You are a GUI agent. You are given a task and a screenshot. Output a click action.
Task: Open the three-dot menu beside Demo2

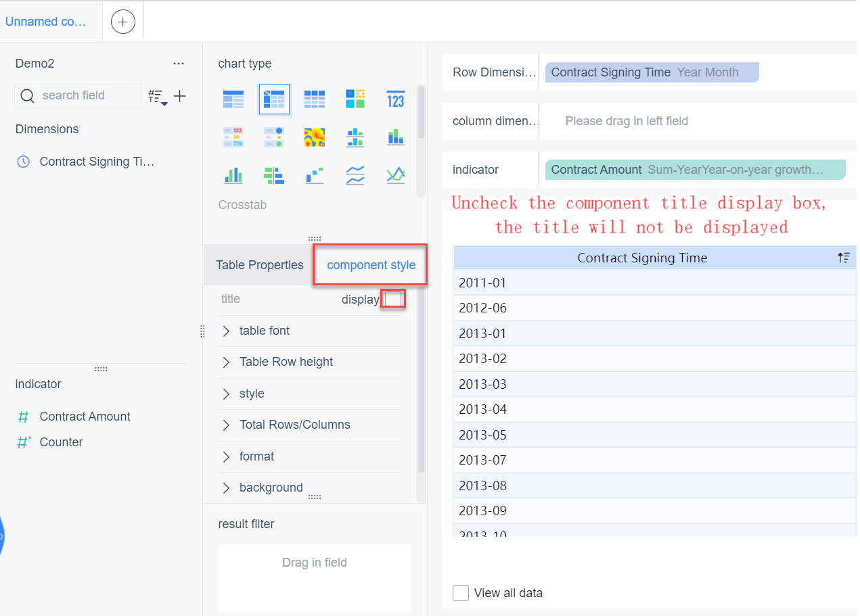click(179, 64)
